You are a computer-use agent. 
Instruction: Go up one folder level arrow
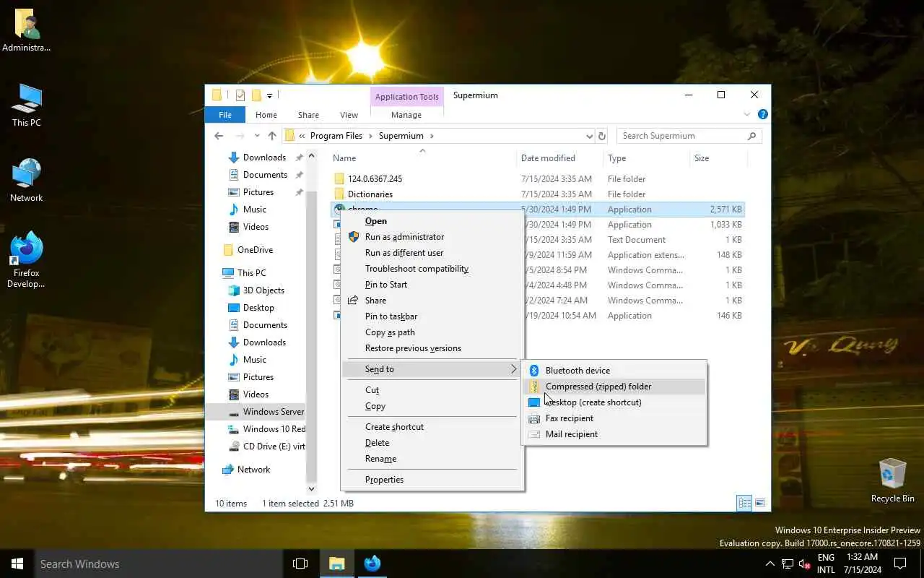pyautogui.click(x=272, y=136)
